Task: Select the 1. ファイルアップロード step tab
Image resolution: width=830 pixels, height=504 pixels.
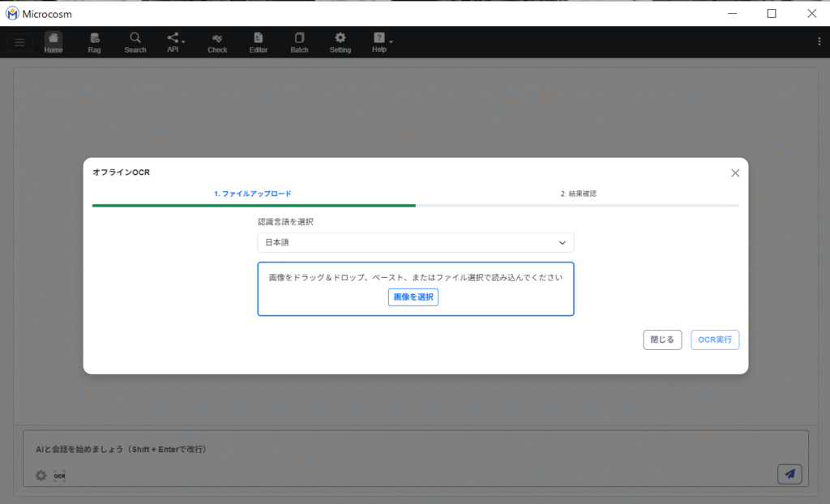Action: pyautogui.click(x=253, y=194)
